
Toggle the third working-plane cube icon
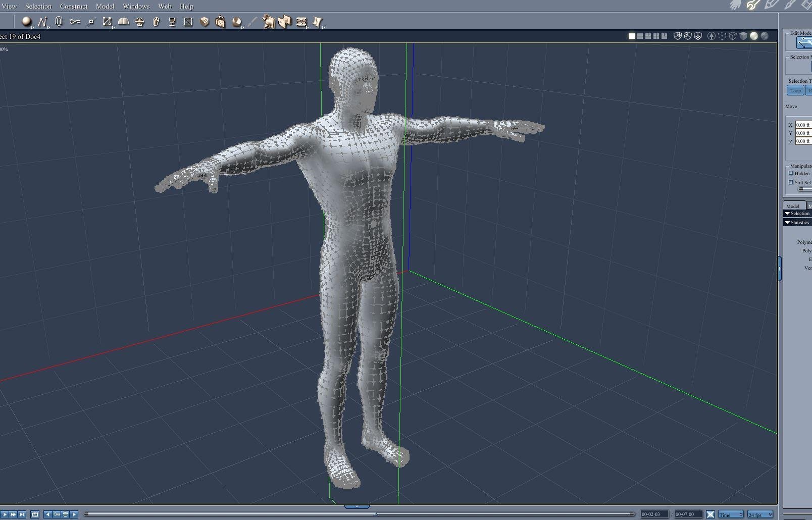pyautogui.click(x=698, y=36)
